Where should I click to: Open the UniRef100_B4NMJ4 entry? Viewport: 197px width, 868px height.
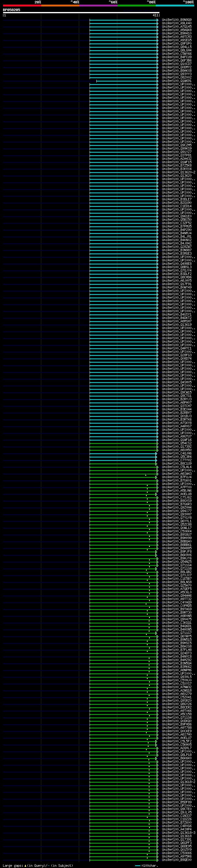[x=177, y=233]
